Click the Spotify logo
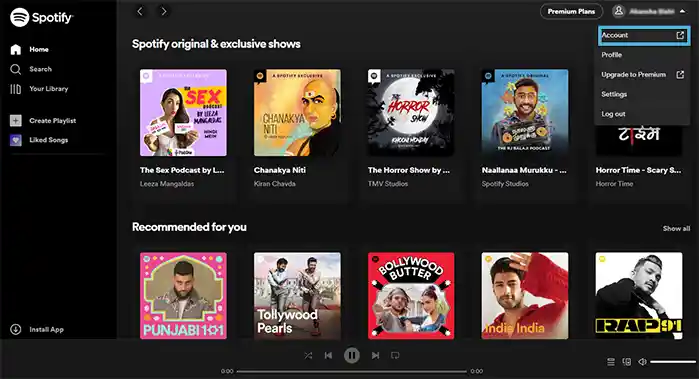Screen dimensions: 699x379 [41, 18]
